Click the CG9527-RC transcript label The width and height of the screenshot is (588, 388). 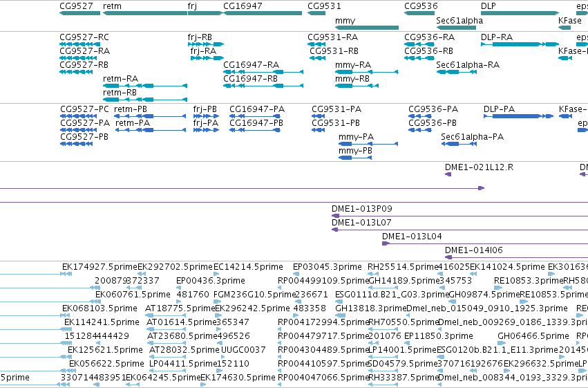click(84, 37)
